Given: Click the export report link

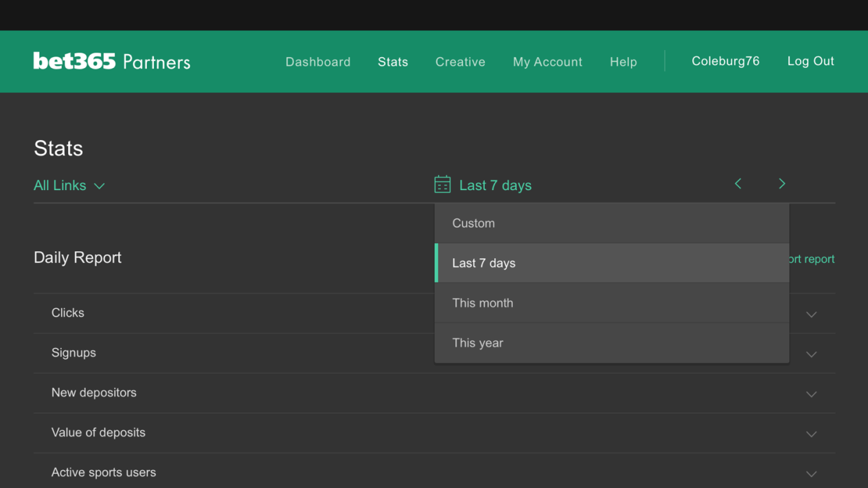Looking at the screenshot, I should click(x=812, y=259).
